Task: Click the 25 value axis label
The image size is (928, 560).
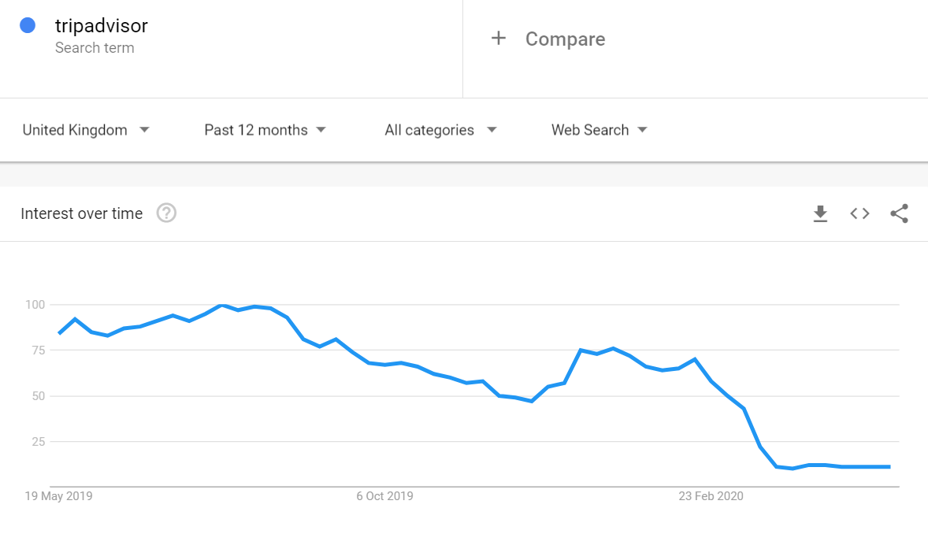Action: click(39, 442)
